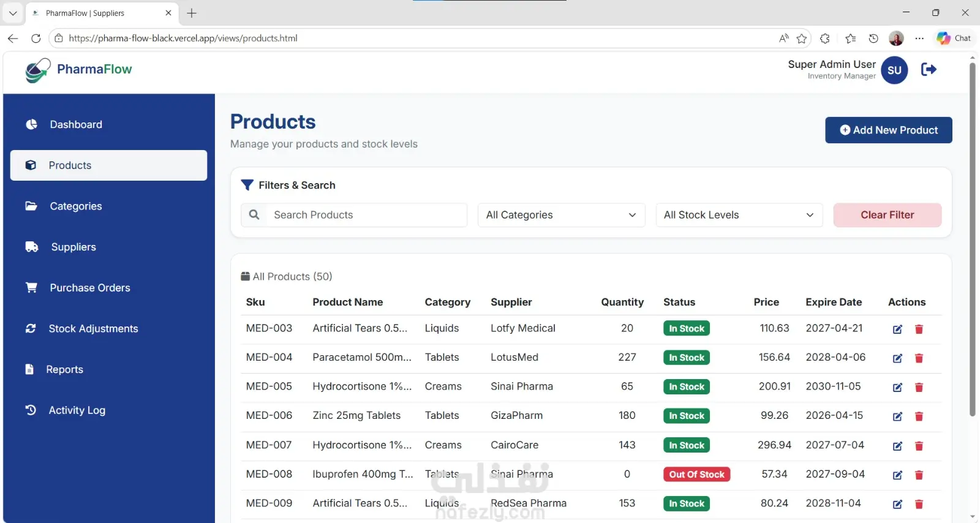The width and height of the screenshot is (980, 523).
Task: Open the Copilot Chat button
Action: tap(954, 38)
